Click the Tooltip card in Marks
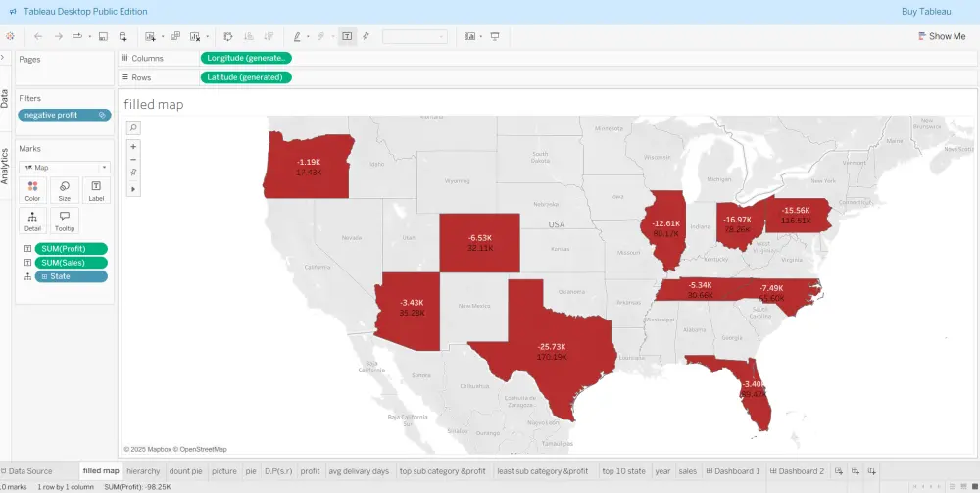 pos(65,221)
